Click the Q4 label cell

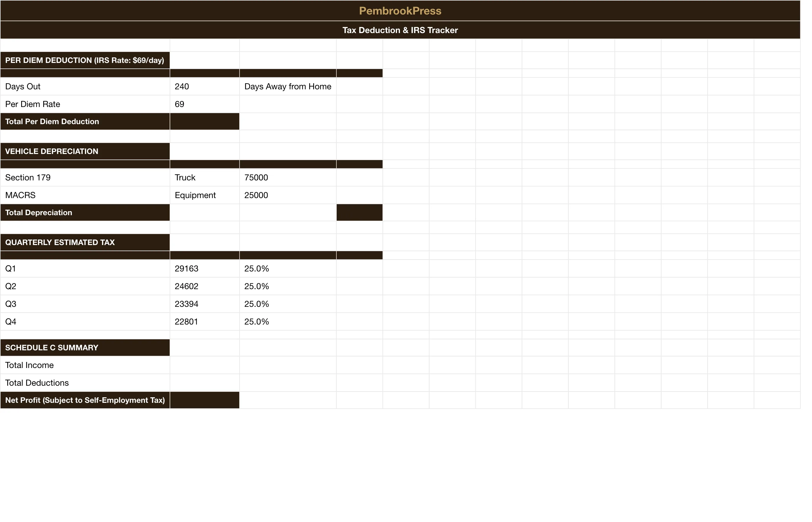point(85,321)
